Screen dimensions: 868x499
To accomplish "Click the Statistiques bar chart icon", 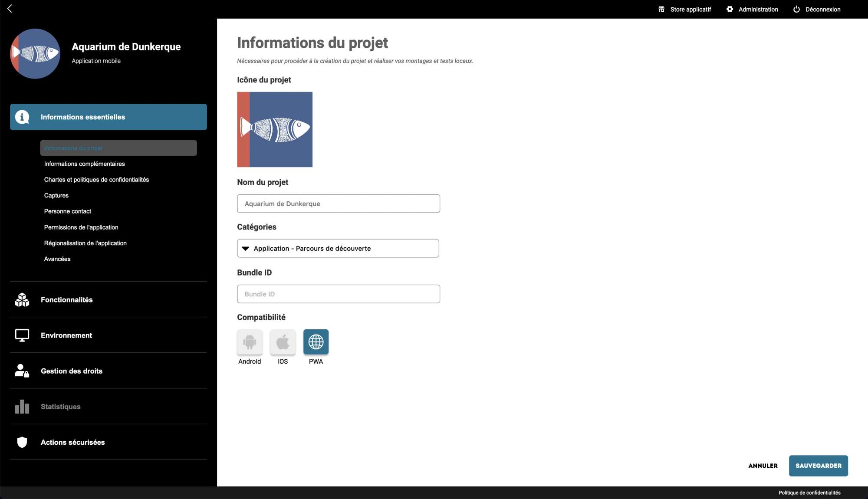I will pyautogui.click(x=22, y=407).
